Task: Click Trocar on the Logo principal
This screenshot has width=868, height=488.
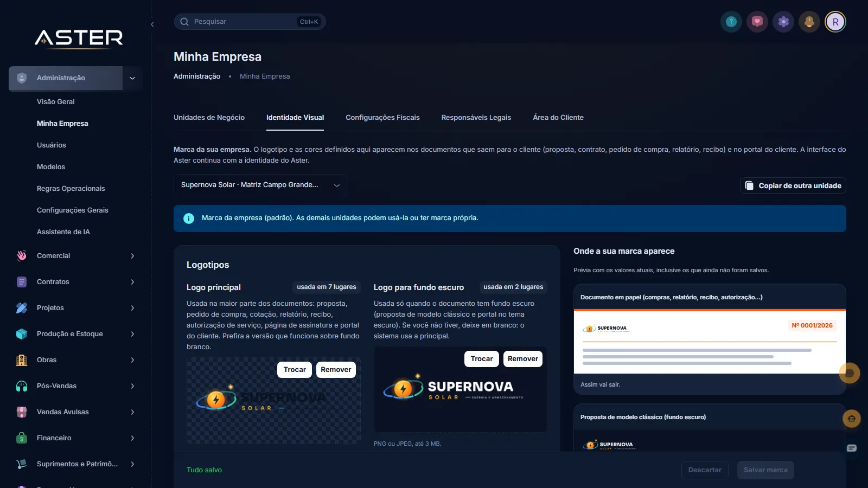Action: (x=295, y=370)
